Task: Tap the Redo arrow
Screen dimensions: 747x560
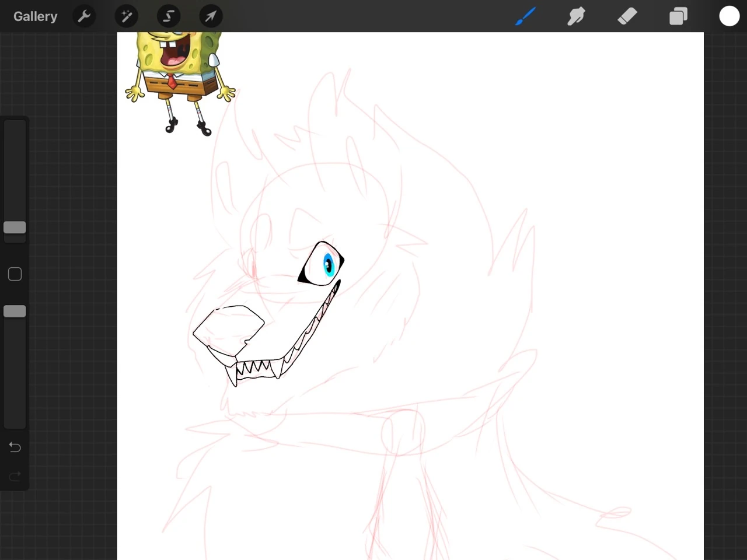Action: (x=15, y=476)
